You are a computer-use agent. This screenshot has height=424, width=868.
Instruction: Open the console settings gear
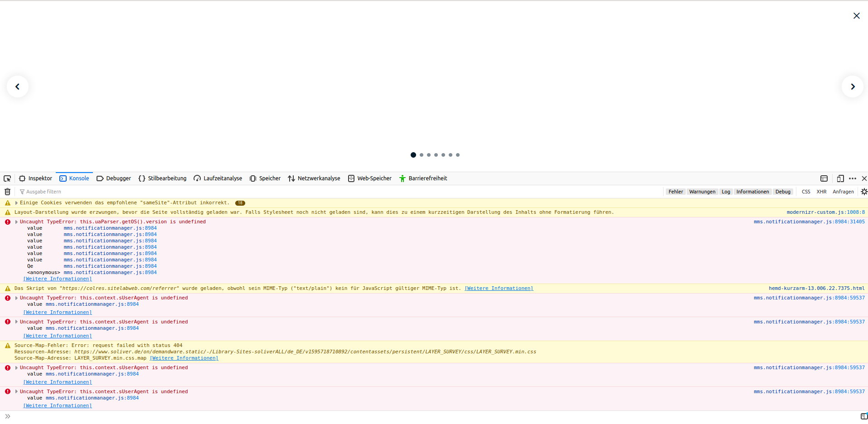click(864, 192)
